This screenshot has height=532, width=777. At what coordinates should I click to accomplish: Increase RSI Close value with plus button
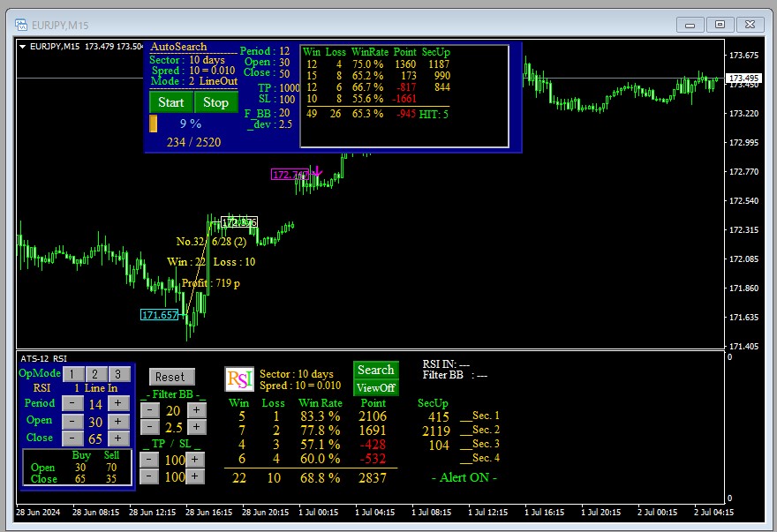[x=118, y=438]
